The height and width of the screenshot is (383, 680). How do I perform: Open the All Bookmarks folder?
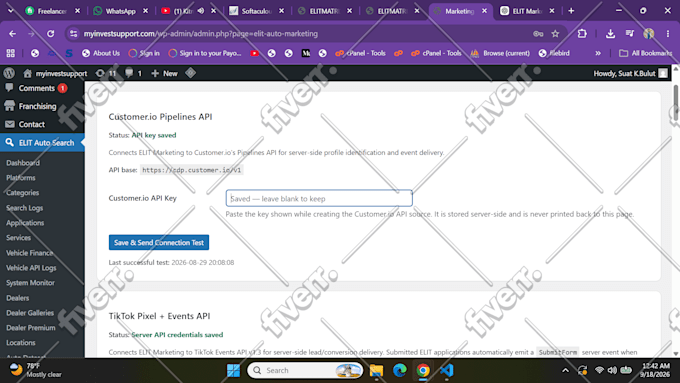click(x=645, y=53)
